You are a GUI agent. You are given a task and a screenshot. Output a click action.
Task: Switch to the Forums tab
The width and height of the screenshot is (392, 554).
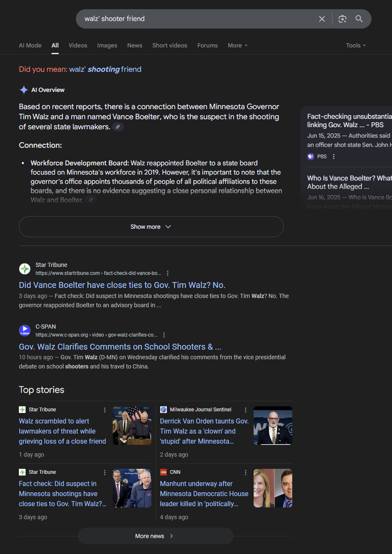pos(208,45)
